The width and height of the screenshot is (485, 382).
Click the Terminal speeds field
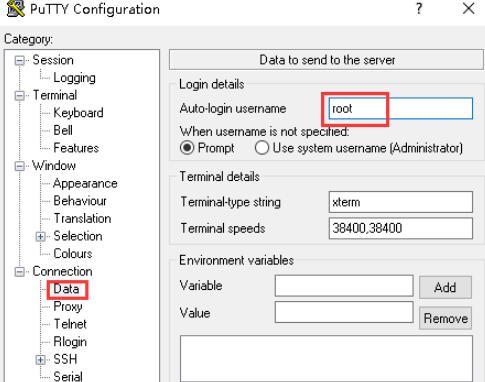coord(400,228)
